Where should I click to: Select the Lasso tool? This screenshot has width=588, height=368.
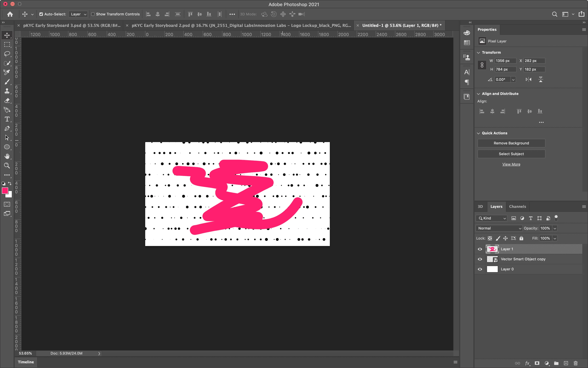[x=7, y=54]
